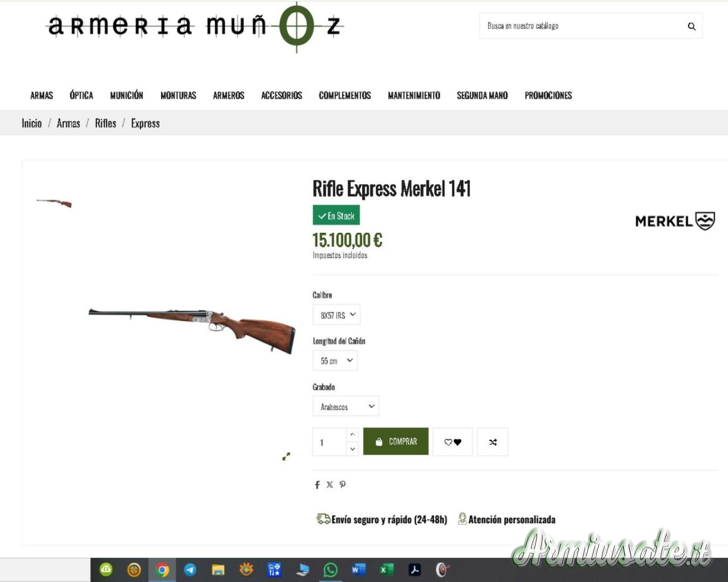Click the catalog search input field
This screenshot has width=728, height=582.
point(582,26)
